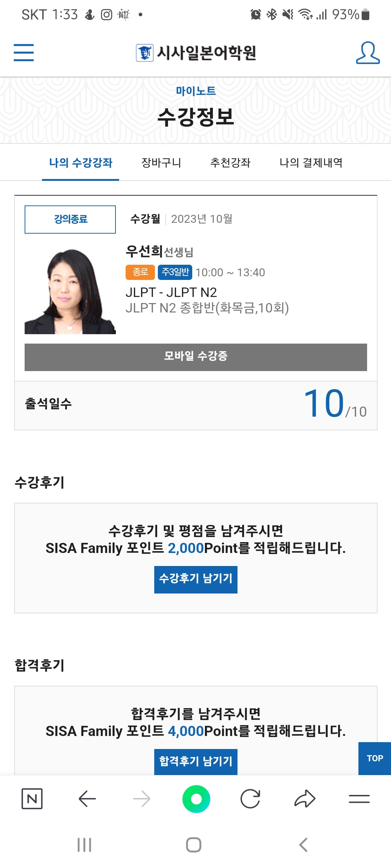
Task: Select the 주3일반 schedule badge
Action: click(x=175, y=273)
